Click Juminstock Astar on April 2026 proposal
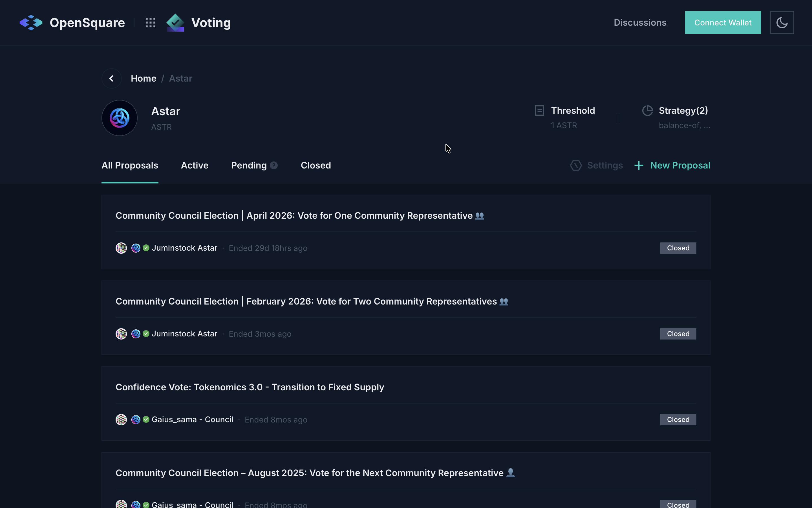 tap(184, 248)
